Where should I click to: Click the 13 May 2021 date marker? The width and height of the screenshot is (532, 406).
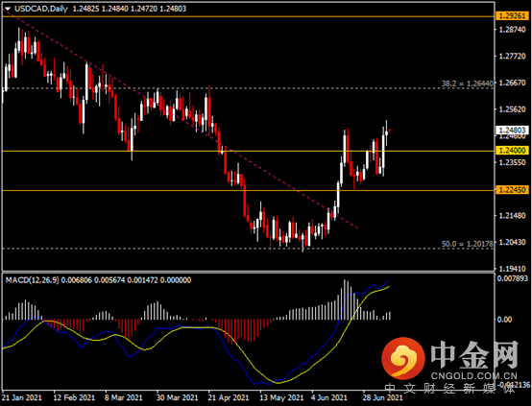[281, 397]
